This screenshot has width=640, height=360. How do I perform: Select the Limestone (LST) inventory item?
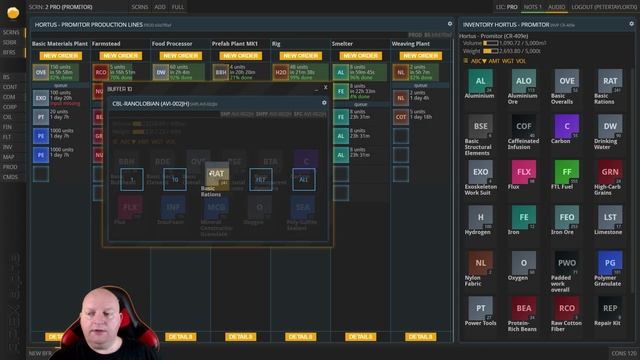(610, 217)
